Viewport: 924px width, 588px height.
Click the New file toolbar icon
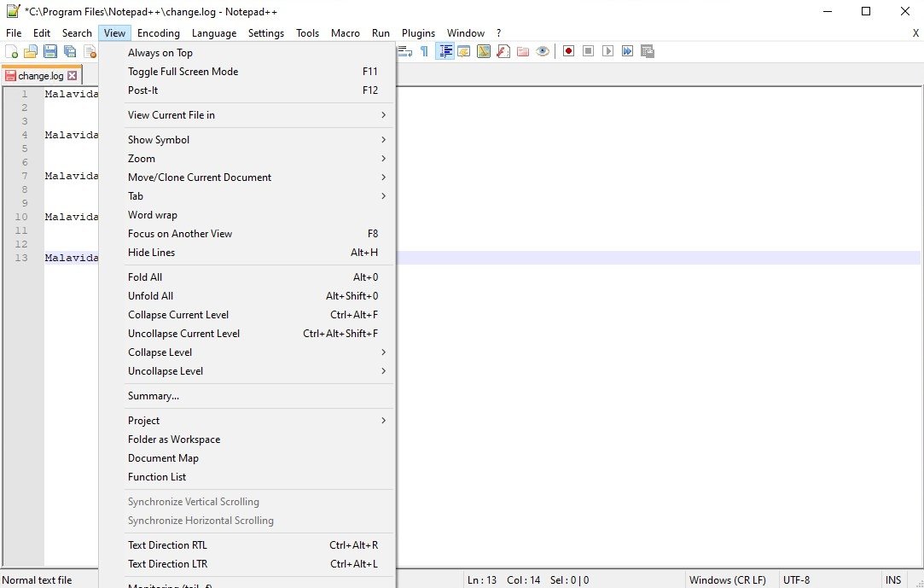[11, 52]
